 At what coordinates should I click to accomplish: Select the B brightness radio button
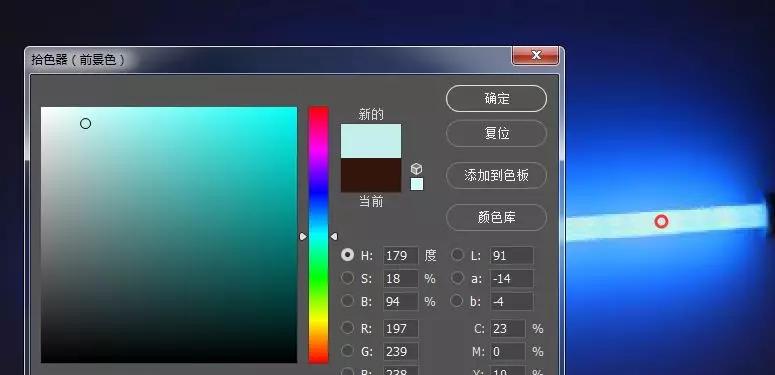(x=347, y=300)
